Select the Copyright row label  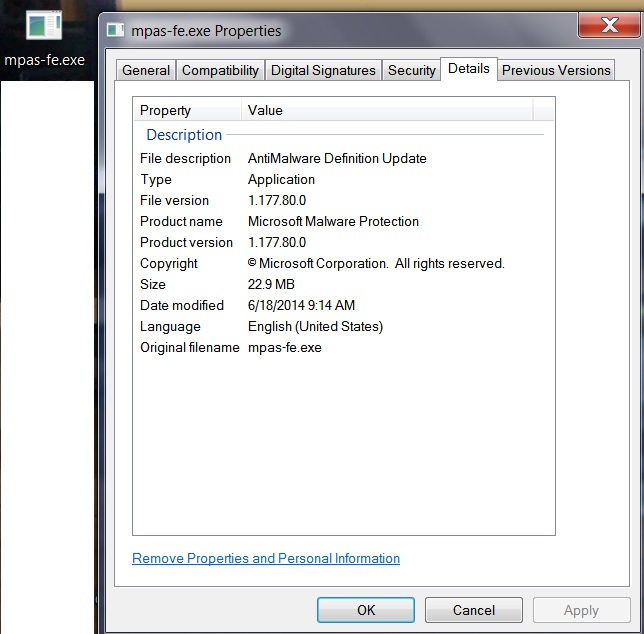(x=168, y=264)
